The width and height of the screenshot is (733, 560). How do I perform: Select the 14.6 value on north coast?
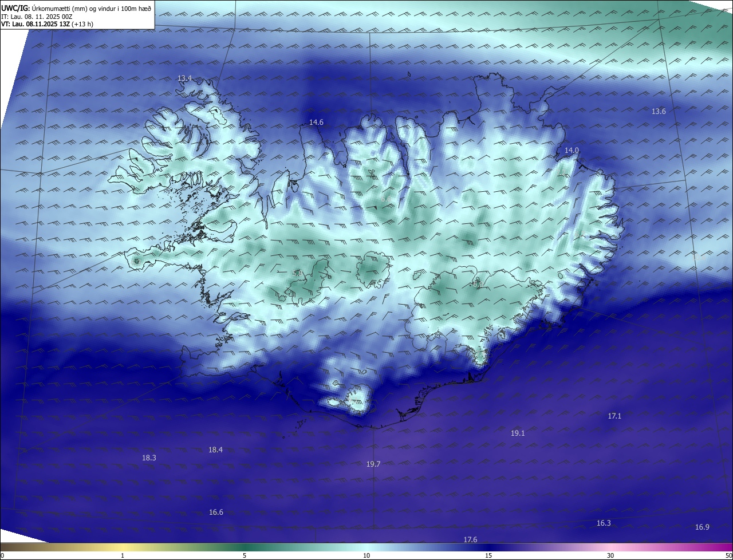316,122
